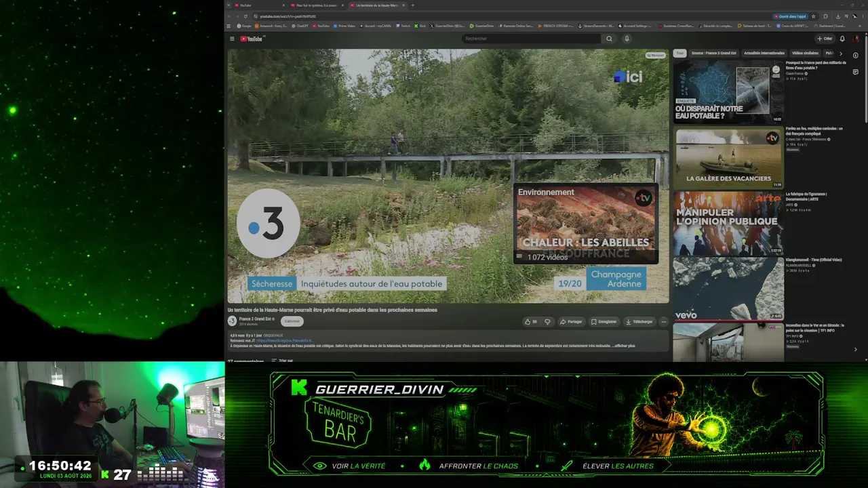The image size is (868, 488).
Task: Open the france3-regions link in description
Action: pos(284,340)
